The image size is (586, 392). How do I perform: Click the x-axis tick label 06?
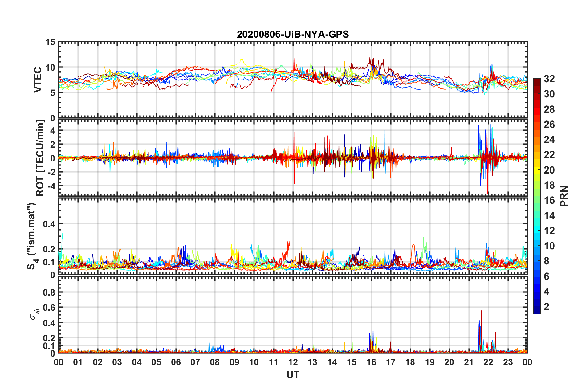(x=176, y=362)
